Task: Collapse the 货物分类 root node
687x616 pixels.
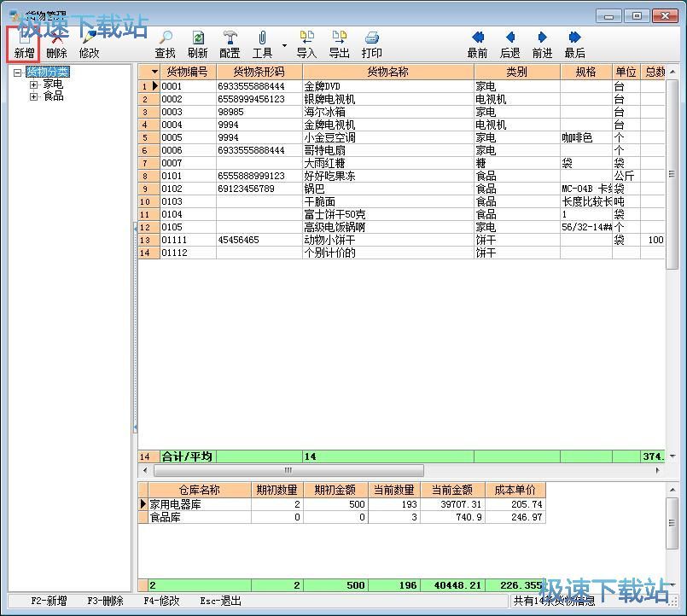Action: tap(18, 73)
